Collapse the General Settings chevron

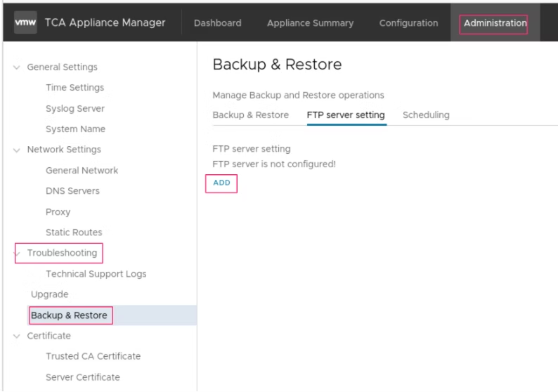(17, 67)
